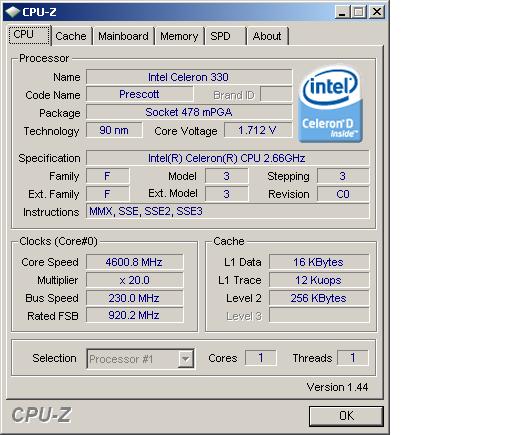Select the Memory tab
Image resolution: width=512 pixels, height=435 pixels.
tap(179, 36)
